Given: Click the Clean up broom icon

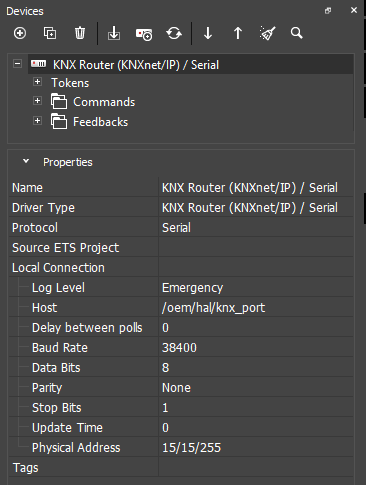Looking at the screenshot, I should (x=267, y=33).
